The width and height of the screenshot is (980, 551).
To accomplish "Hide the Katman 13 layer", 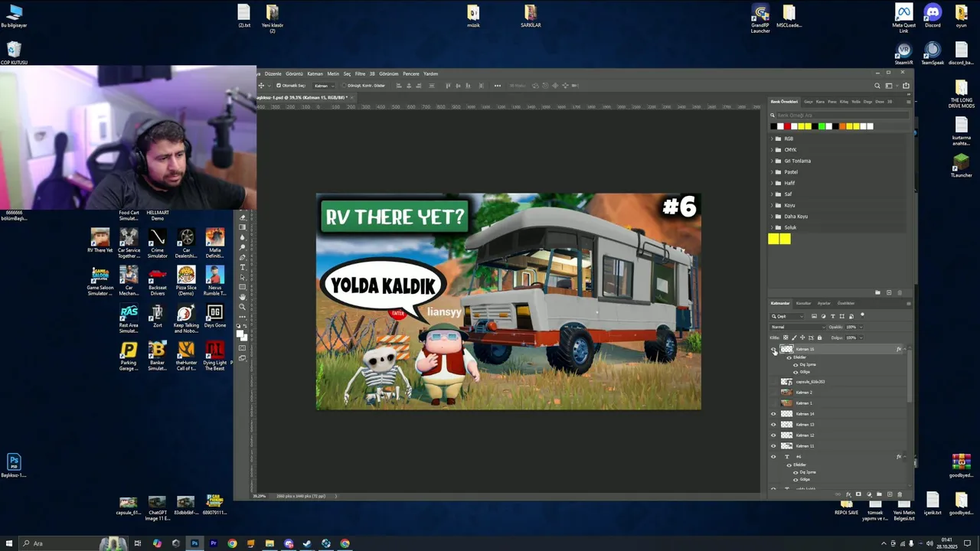I will tap(773, 425).
